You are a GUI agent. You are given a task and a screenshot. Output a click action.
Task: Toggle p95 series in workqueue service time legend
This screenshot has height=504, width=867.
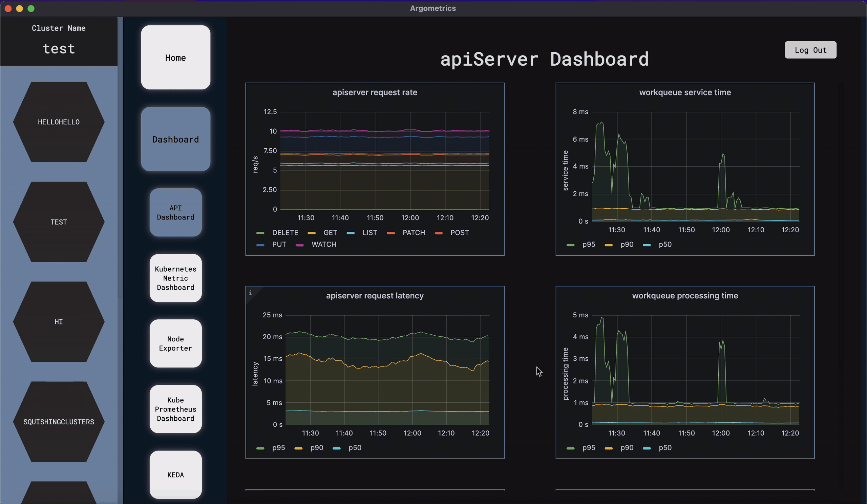(x=588, y=245)
